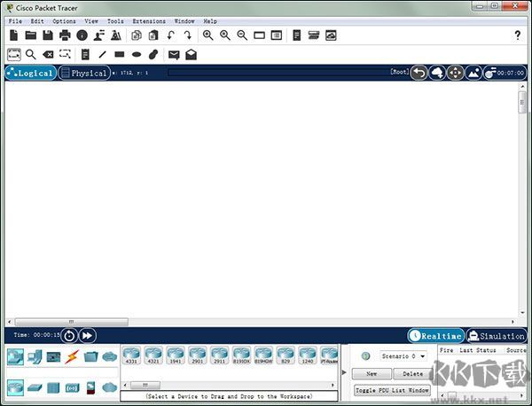Select the Wireless Devices subcategory
This screenshot has width=532, height=406.
tap(72, 387)
